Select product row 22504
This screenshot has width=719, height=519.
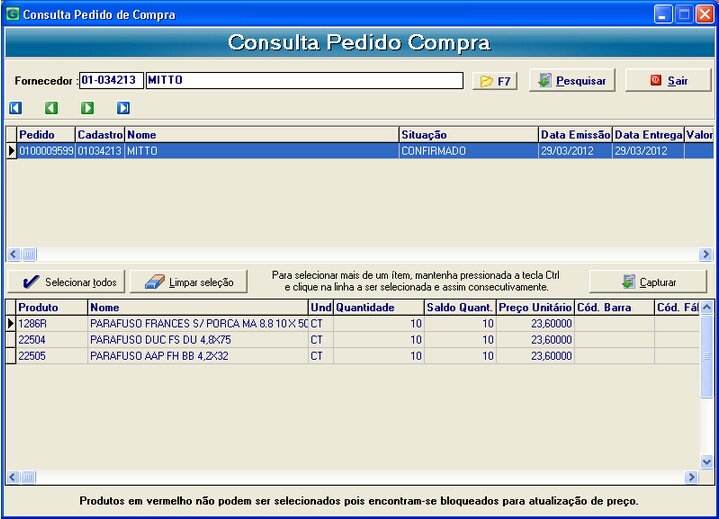tap(353, 340)
